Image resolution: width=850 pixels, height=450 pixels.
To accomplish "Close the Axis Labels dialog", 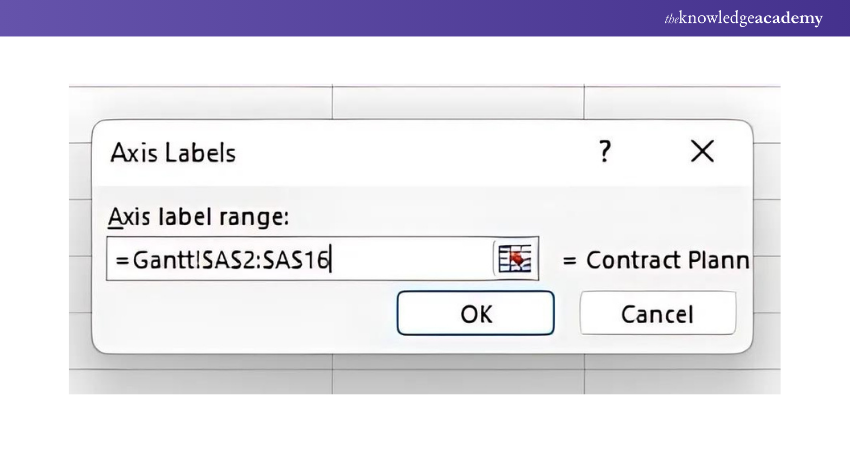I will (703, 153).
